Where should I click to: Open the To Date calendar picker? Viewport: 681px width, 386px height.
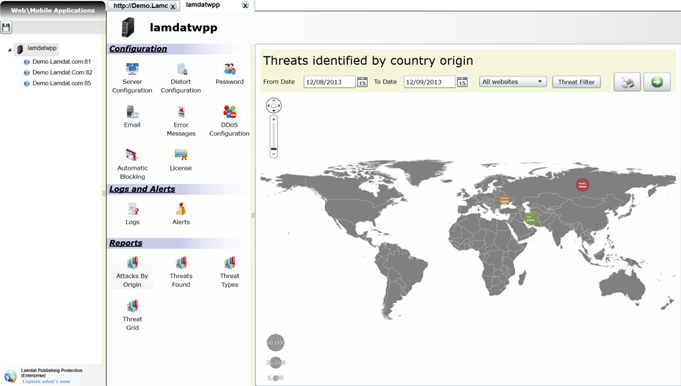click(462, 82)
